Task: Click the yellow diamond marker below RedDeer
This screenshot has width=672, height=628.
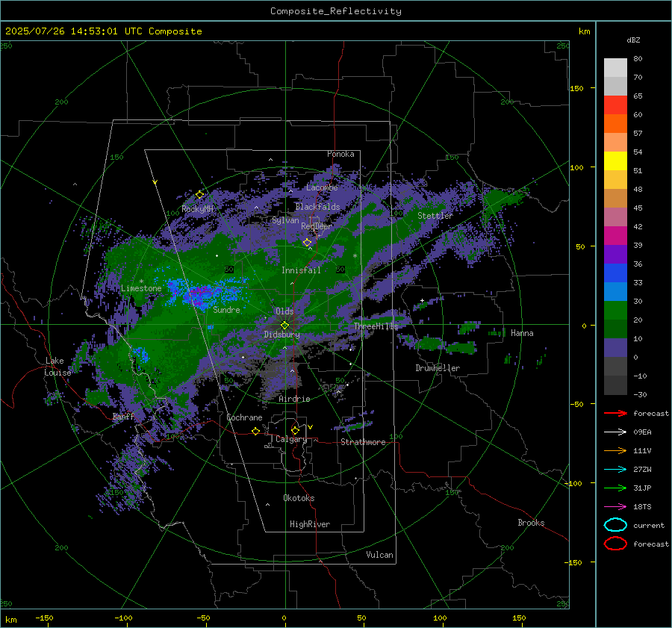Action: (x=308, y=243)
